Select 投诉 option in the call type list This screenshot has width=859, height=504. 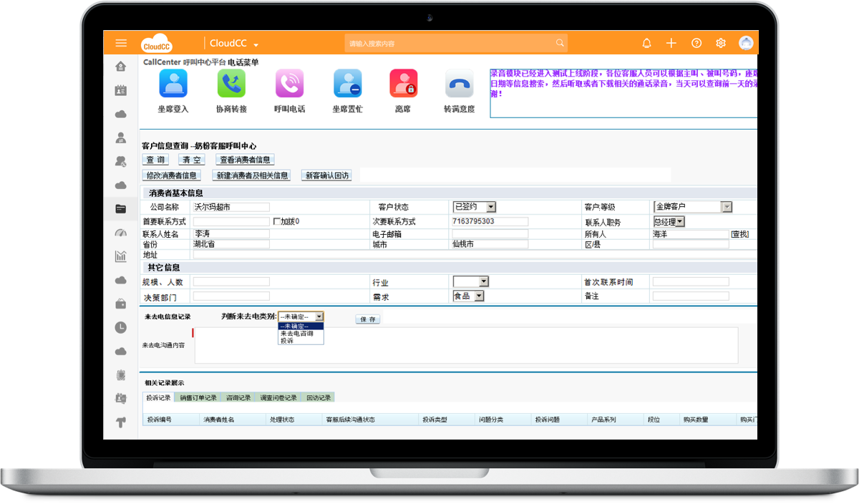click(287, 341)
